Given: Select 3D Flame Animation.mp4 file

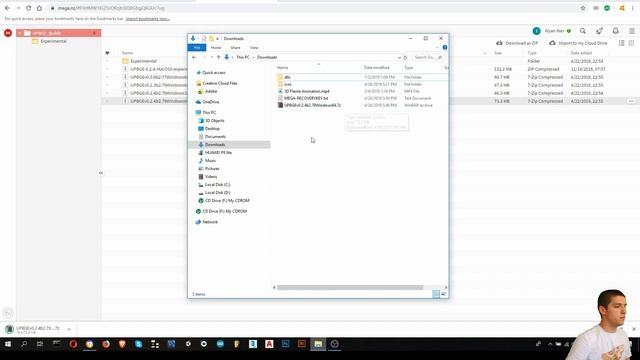Looking at the screenshot, I should (307, 91).
